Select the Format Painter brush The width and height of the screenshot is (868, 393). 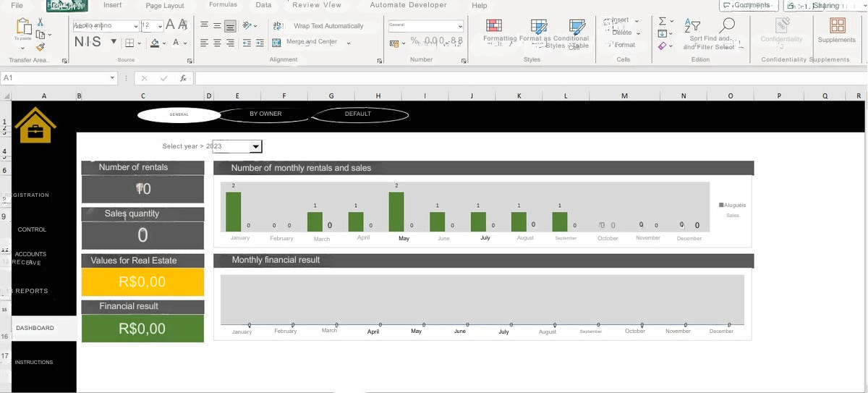[41, 47]
